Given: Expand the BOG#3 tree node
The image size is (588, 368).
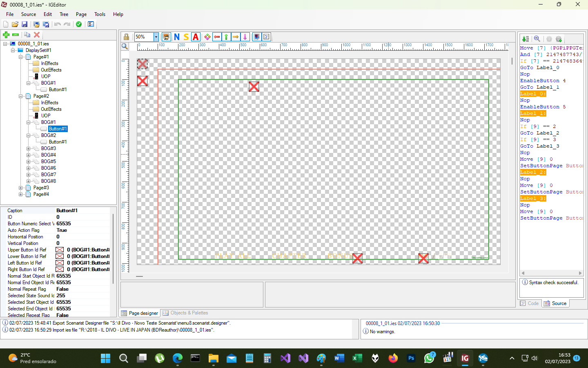Looking at the screenshot, I should coord(29,148).
